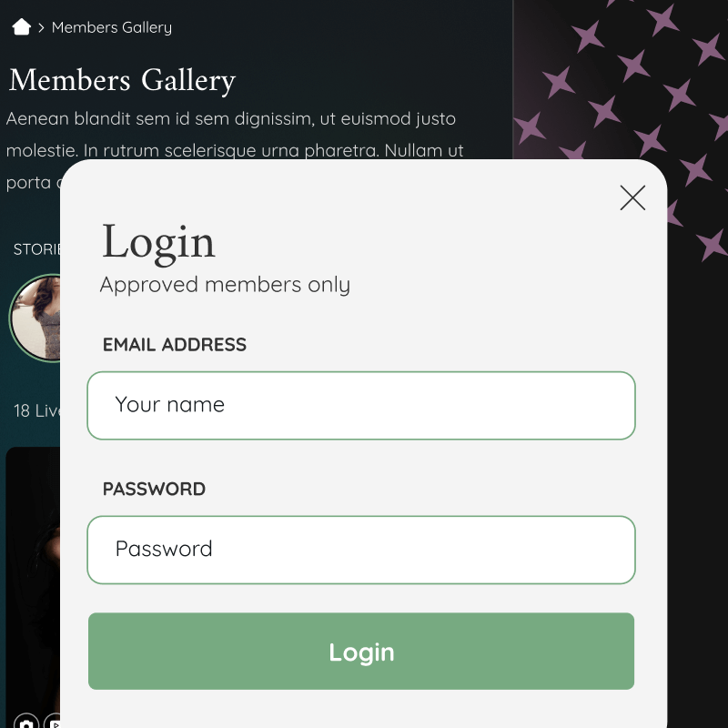Click the 18 Live members label

click(x=35, y=411)
